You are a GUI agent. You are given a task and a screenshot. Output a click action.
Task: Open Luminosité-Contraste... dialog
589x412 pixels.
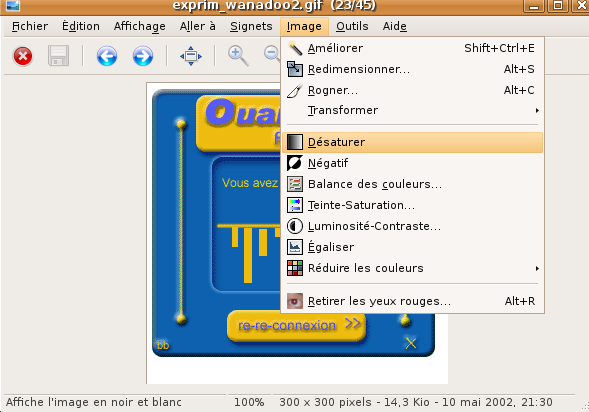pos(412,226)
